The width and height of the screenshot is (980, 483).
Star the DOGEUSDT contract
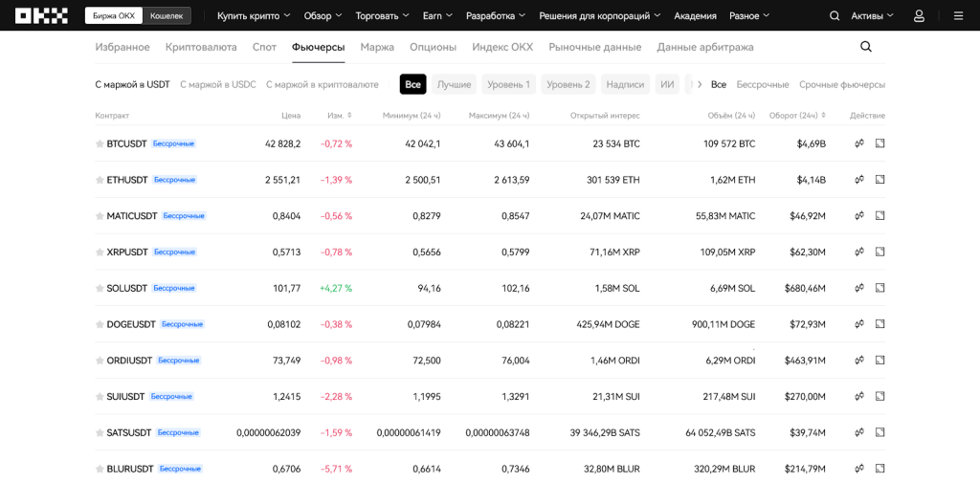pyautogui.click(x=100, y=324)
